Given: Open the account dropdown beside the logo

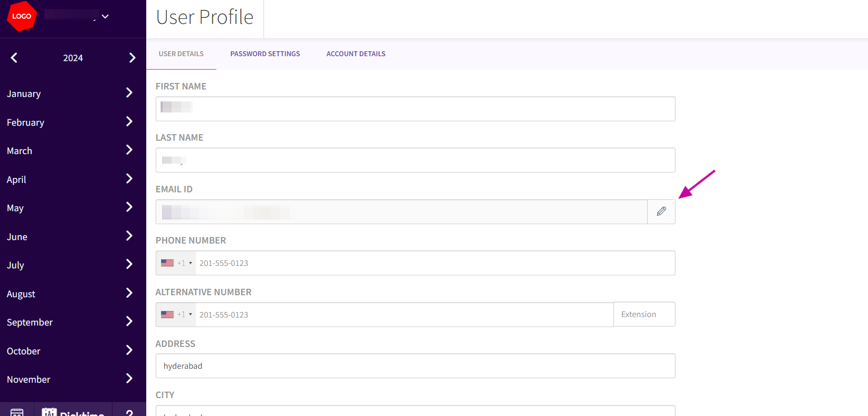Looking at the screenshot, I should click(x=105, y=16).
